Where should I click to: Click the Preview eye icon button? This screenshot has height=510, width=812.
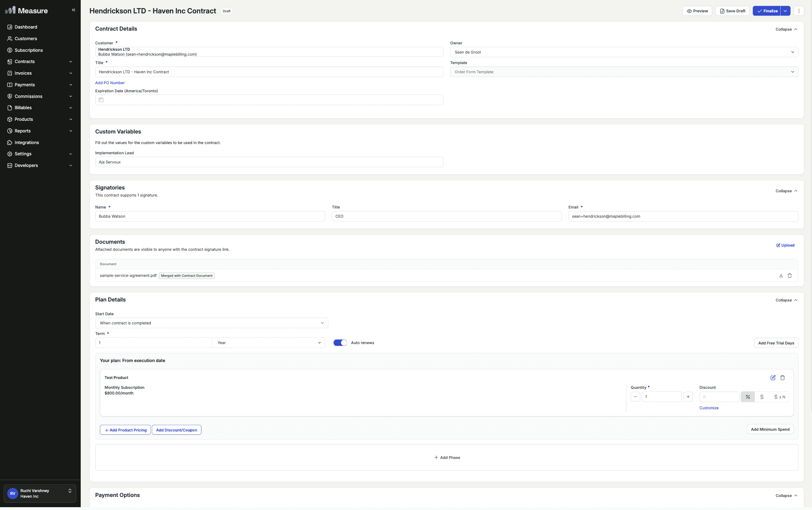[697, 11]
